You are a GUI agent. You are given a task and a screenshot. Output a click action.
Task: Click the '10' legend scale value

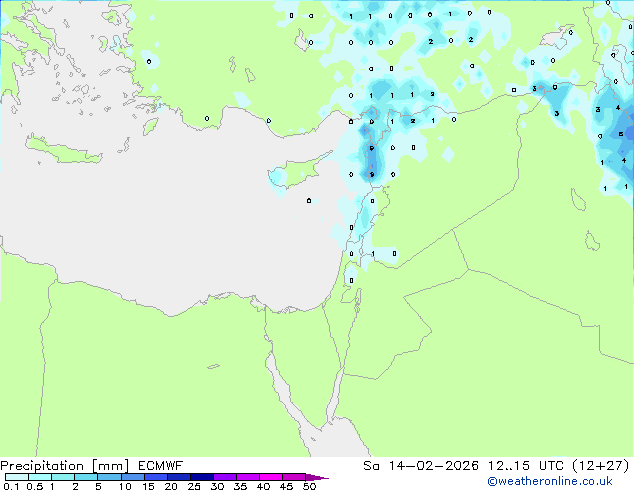[125, 486]
